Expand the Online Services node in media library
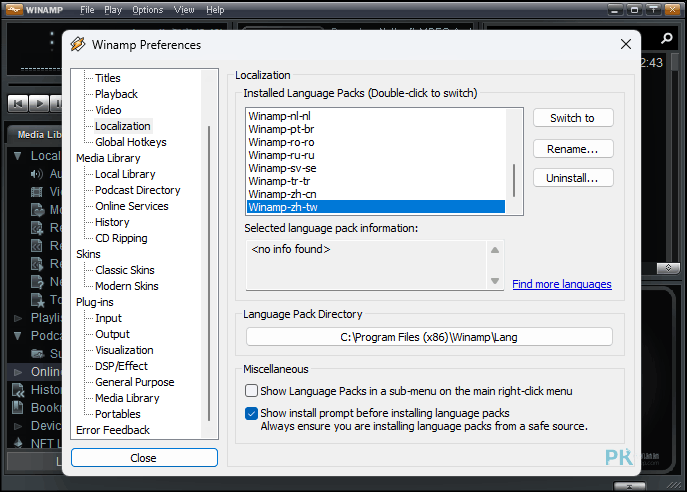The height and width of the screenshot is (492, 687). click(x=18, y=372)
